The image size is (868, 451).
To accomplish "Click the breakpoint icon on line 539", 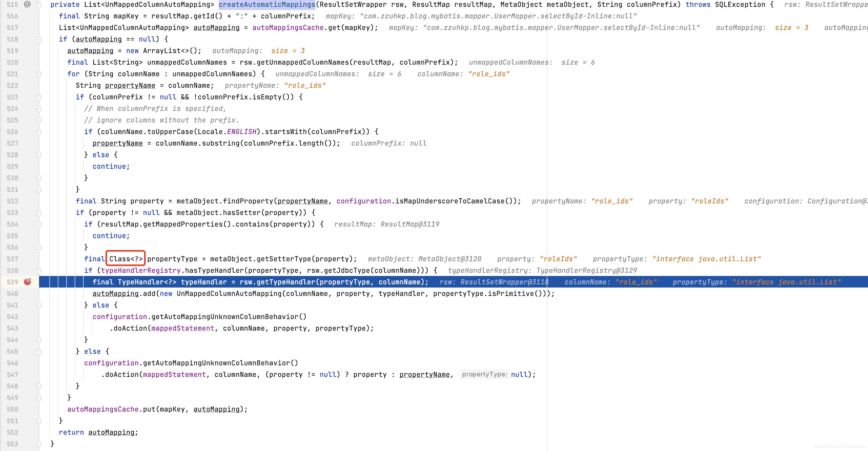I will point(28,281).
